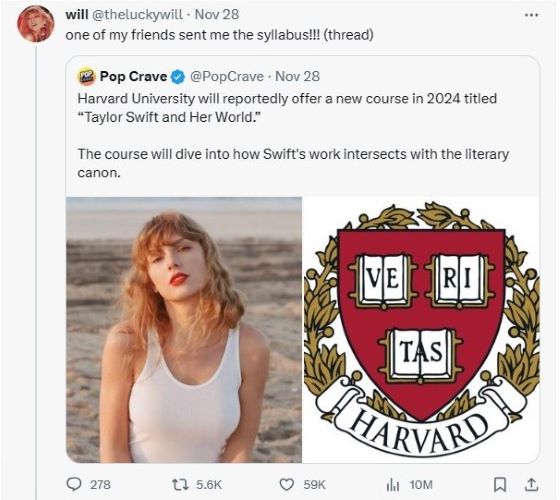Open the quoted Harvard course tweet text
560x500 pixels.
tap(292, 135)
